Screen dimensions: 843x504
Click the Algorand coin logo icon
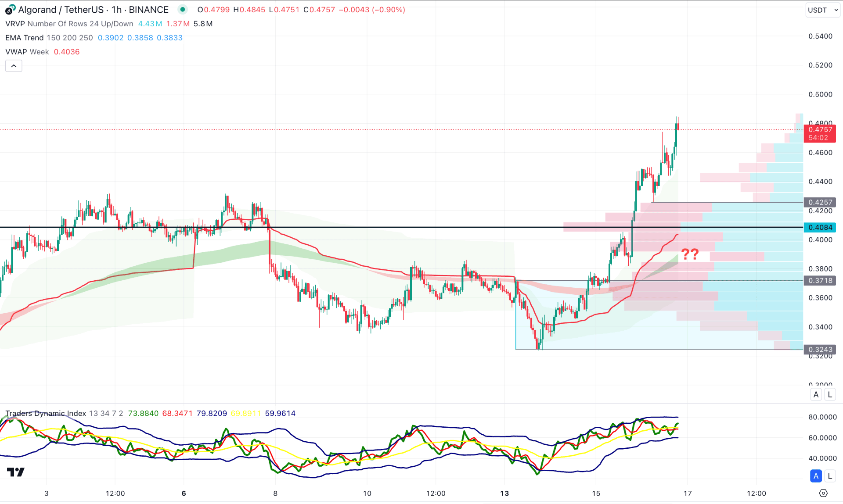coord(10,10)
